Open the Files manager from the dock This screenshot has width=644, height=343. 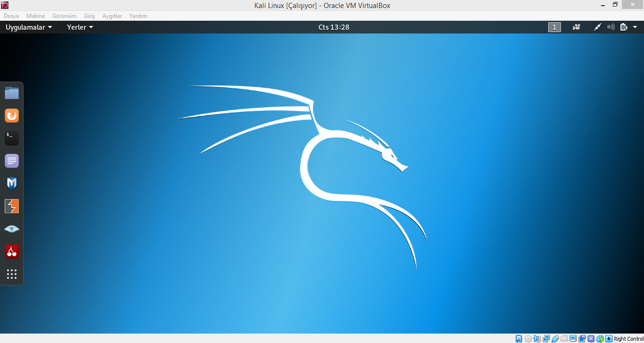[12, 93]
